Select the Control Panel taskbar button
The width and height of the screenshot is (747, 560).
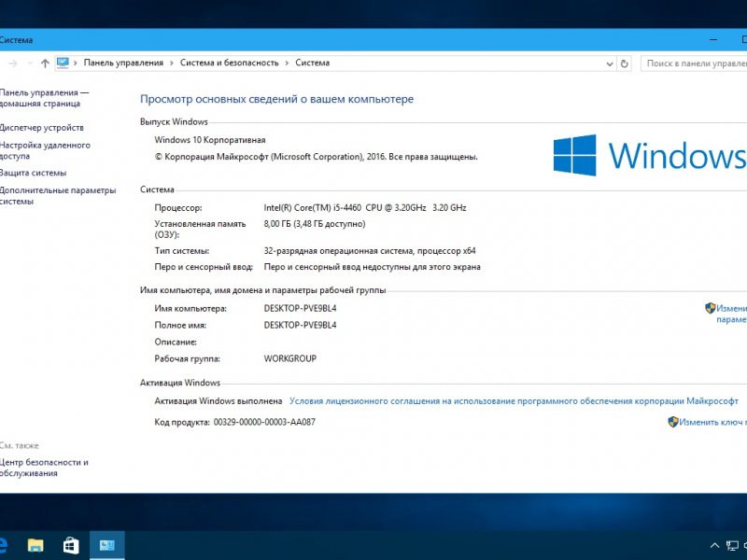pos(106,545)
